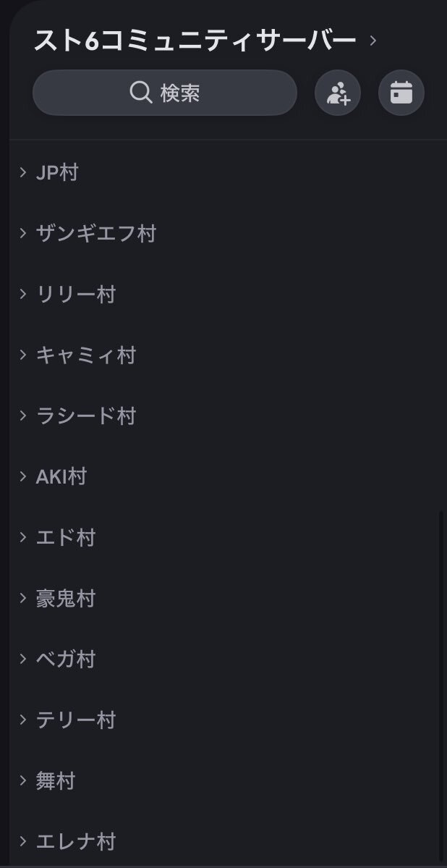Click the channel list scrollbar
The width and height of the screenshot is (447, 868).
441,686
